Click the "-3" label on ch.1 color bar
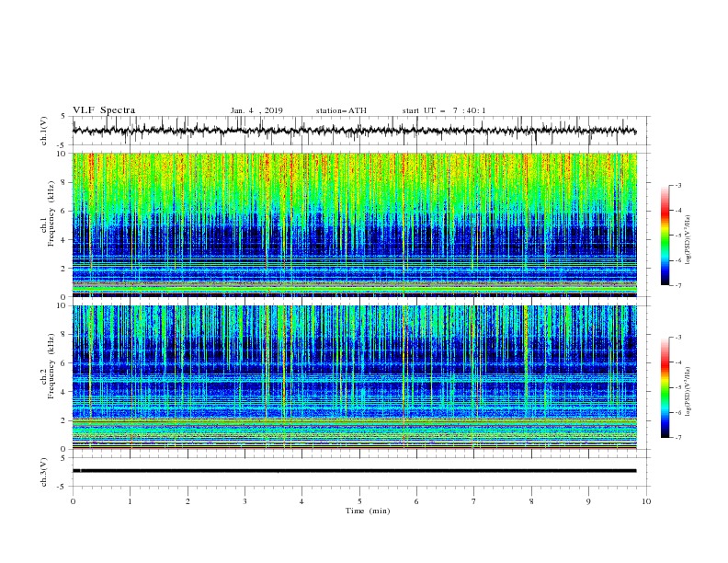This screenshot has width=728, height=563. click(x=678, y=185)
